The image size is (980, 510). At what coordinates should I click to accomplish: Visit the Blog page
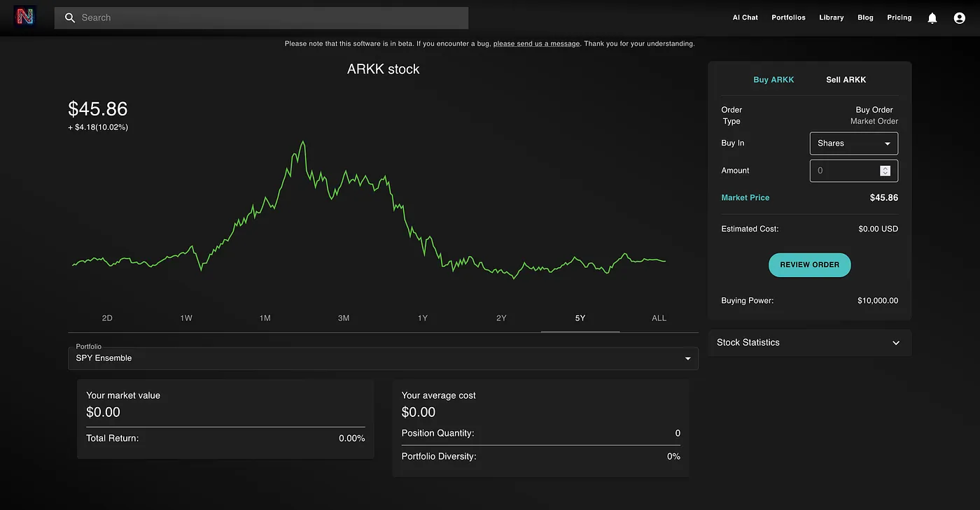click(x=865, y=17)
